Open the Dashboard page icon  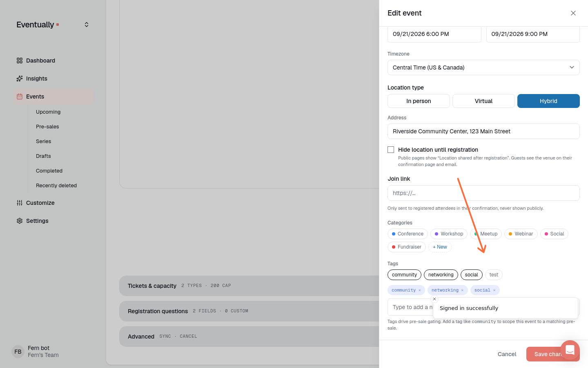[x=20, y=61]
